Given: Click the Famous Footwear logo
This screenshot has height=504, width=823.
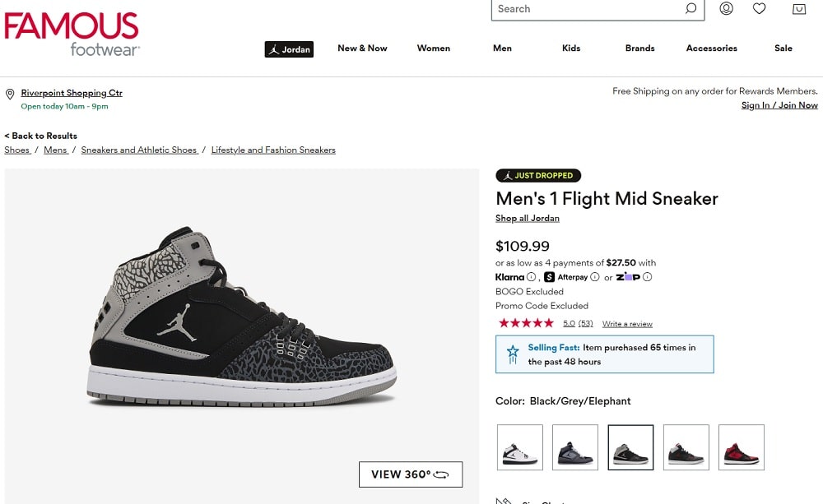Looking at the screenshot, I should 72,29.
